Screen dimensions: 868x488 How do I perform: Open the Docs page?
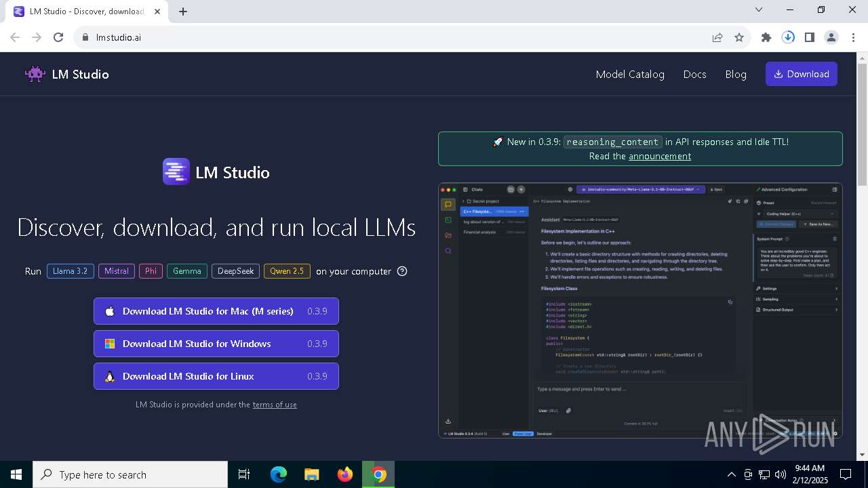pyautogui.click(x=694, y=74)
